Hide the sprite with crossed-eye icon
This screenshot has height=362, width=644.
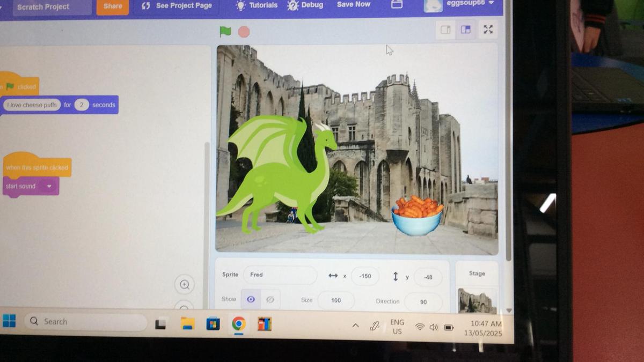(270, 300)
